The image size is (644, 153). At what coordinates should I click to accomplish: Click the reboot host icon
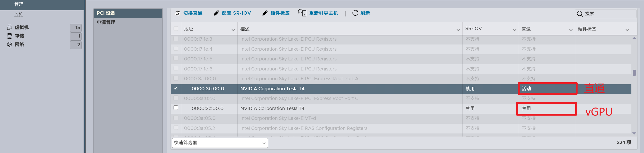302,13
